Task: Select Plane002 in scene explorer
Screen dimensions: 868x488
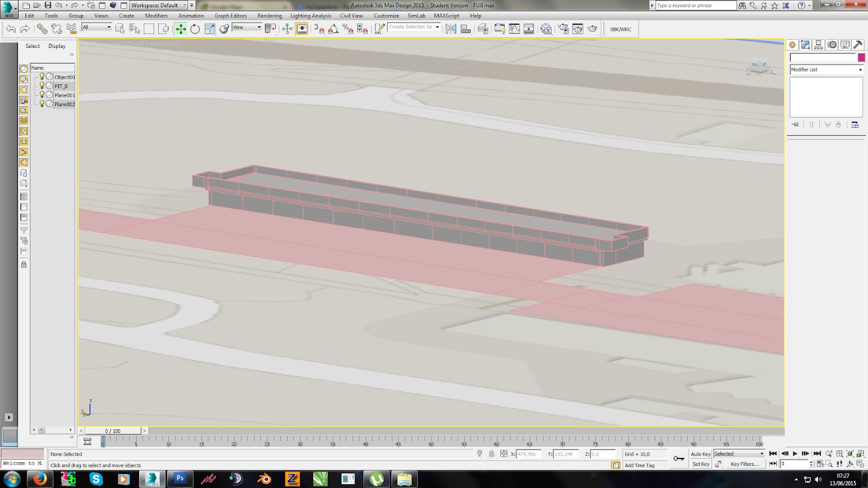Action: [64, 104]
